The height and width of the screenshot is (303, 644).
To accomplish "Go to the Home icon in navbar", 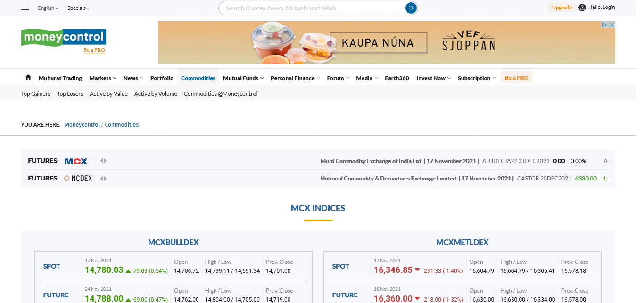I will [x=28, y=78].
